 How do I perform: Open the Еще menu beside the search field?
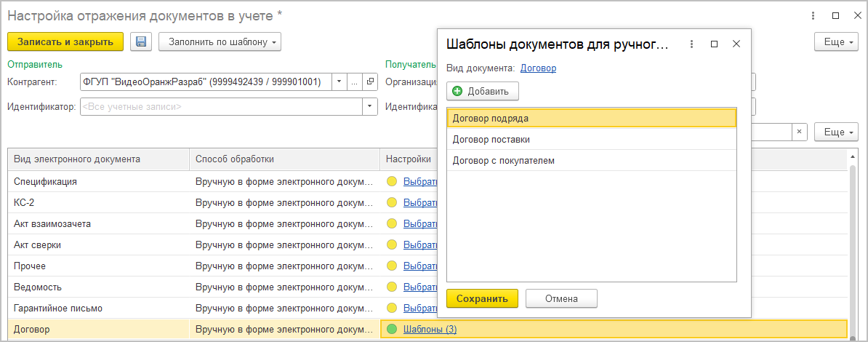(836, 132)
